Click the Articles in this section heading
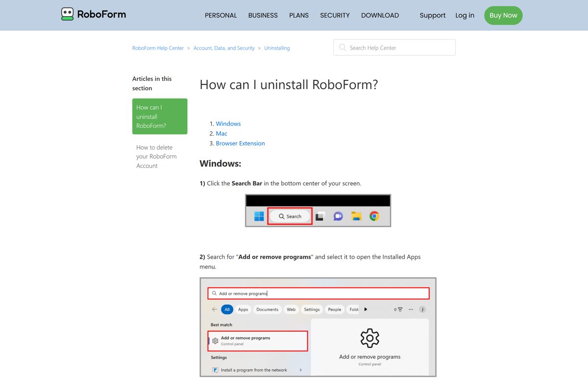Image resolution: width=588 pixels, height=388 pixels. [x=152, y=83]
